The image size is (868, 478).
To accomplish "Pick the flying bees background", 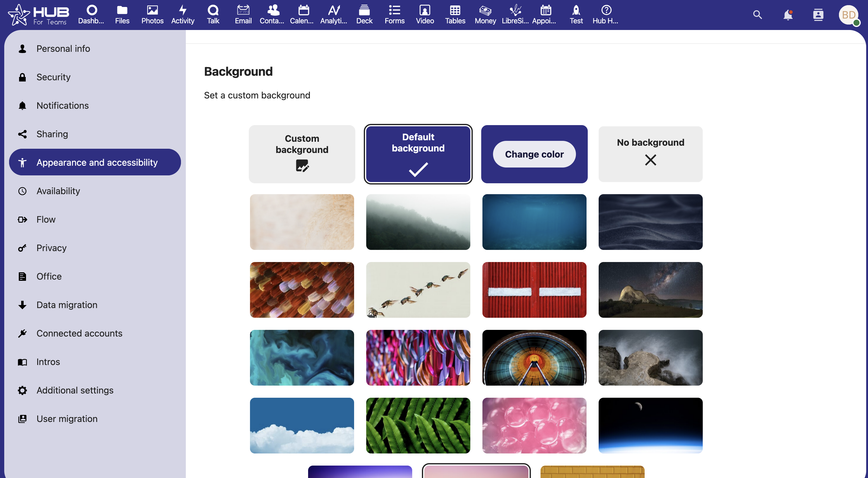I will coord(418,290).
